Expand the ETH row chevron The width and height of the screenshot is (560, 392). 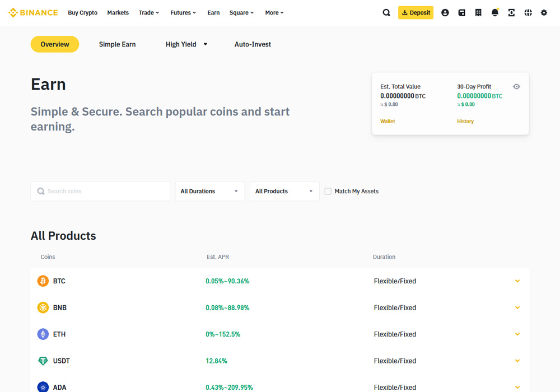[x=517, y=334]
